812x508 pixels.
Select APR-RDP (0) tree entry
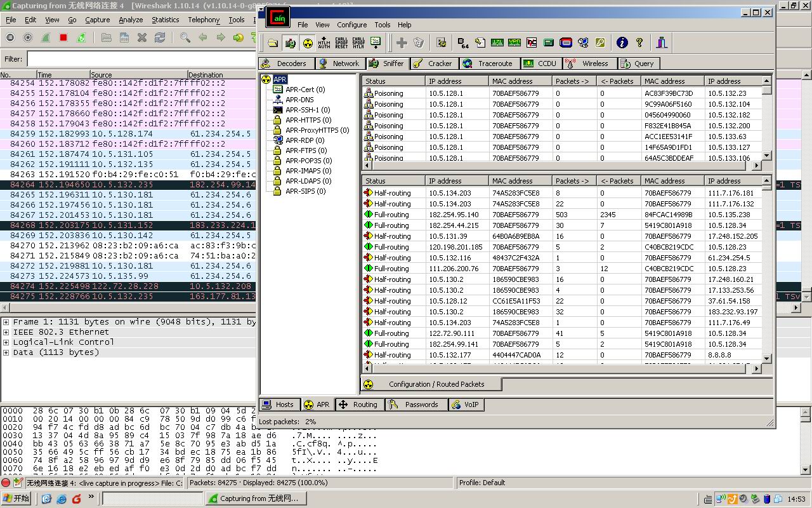coord(304,140)
